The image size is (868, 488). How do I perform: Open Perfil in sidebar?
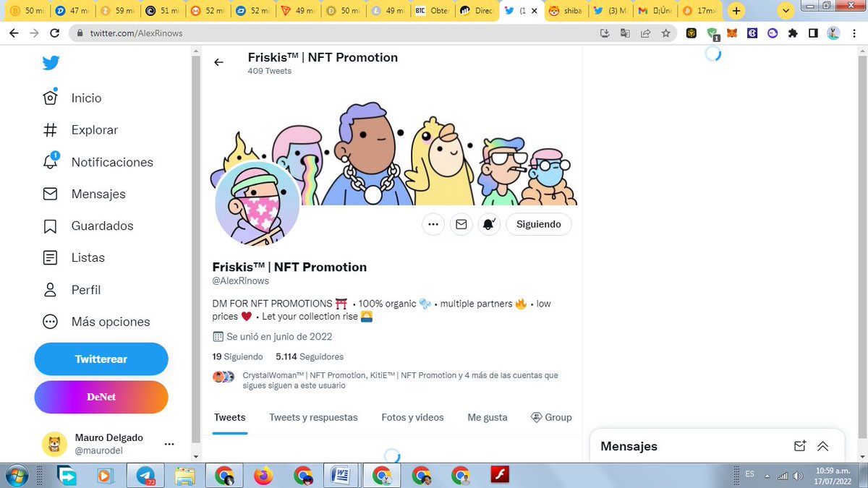(72, 290)
